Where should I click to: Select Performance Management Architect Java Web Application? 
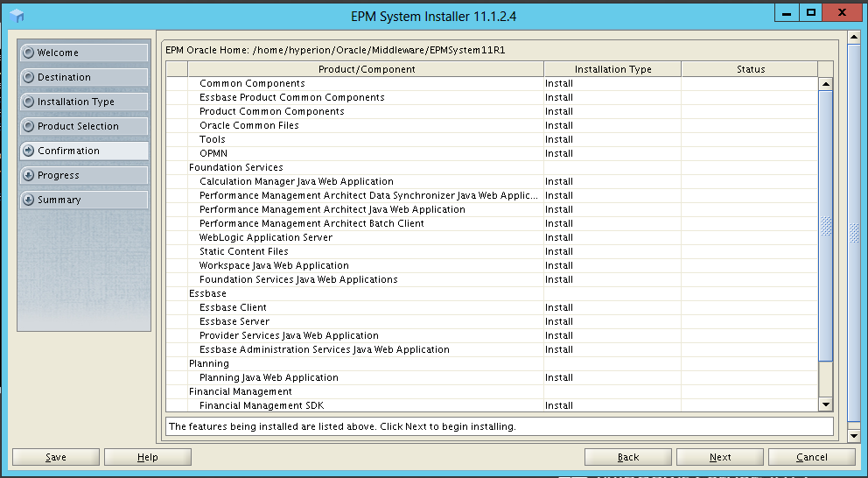(x=492, y=209)
